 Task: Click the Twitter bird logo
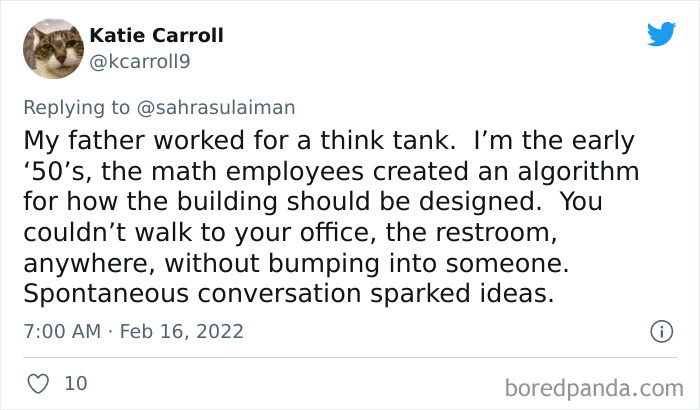click(x=661, y=35)
